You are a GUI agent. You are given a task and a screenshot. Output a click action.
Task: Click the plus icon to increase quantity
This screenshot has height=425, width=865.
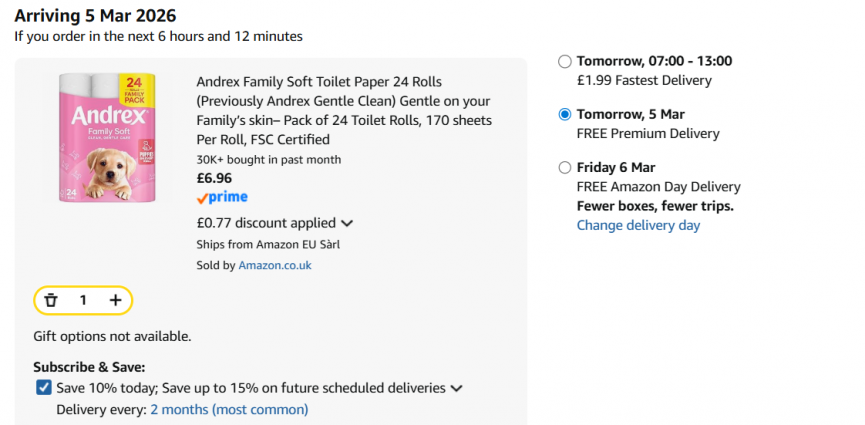pos(115,300)
